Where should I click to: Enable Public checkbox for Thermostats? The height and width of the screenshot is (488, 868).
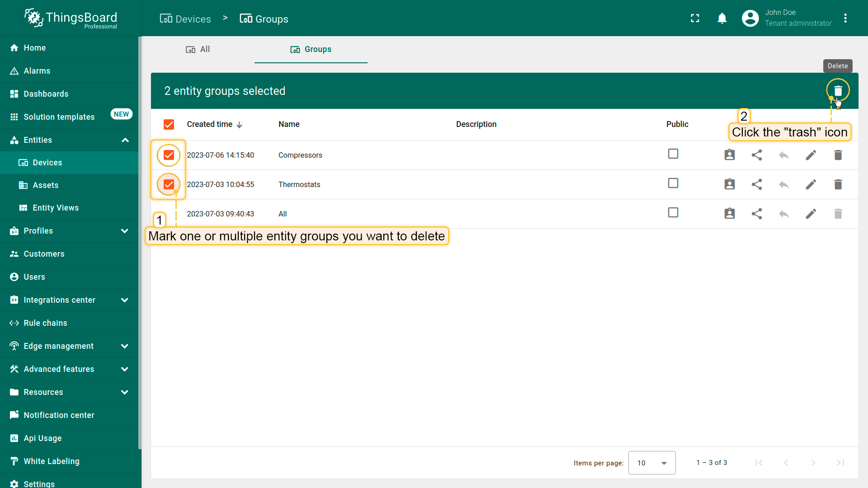click(673, 183)
